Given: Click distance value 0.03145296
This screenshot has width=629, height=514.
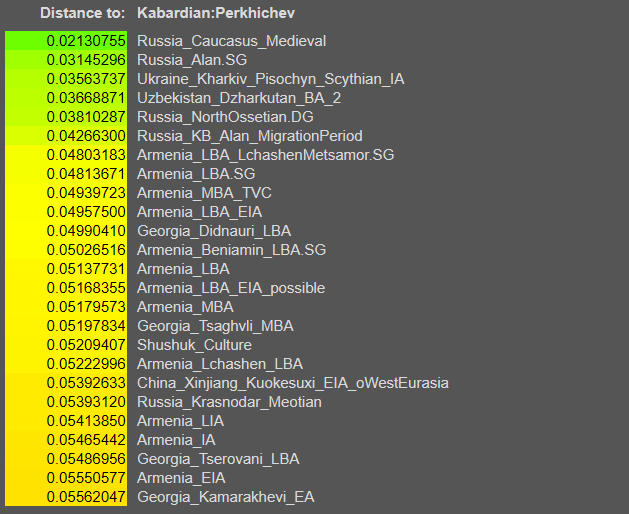Looking at the screenshot, I should 86,60.
